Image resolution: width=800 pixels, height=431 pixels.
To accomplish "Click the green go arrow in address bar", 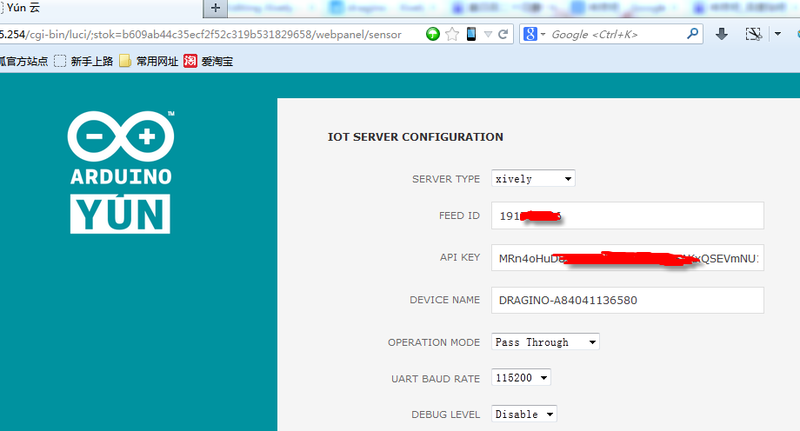I will point(433,34).
